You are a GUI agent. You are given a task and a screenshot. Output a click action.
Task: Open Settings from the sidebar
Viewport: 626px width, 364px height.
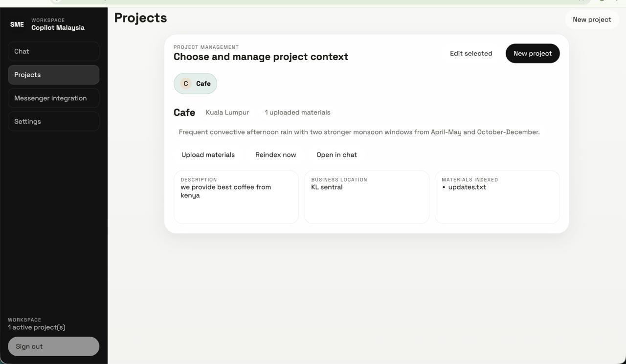pyautogui.click(x=53, y=122)
